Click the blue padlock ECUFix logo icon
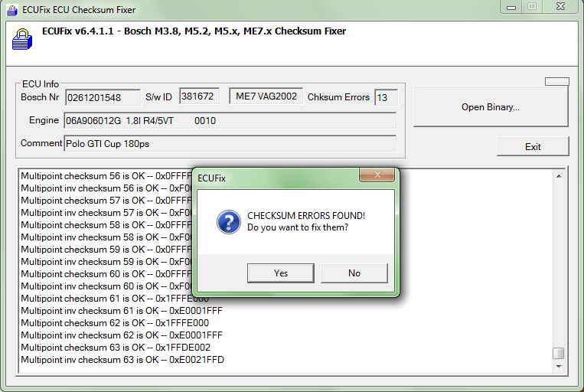 point(22,39)
